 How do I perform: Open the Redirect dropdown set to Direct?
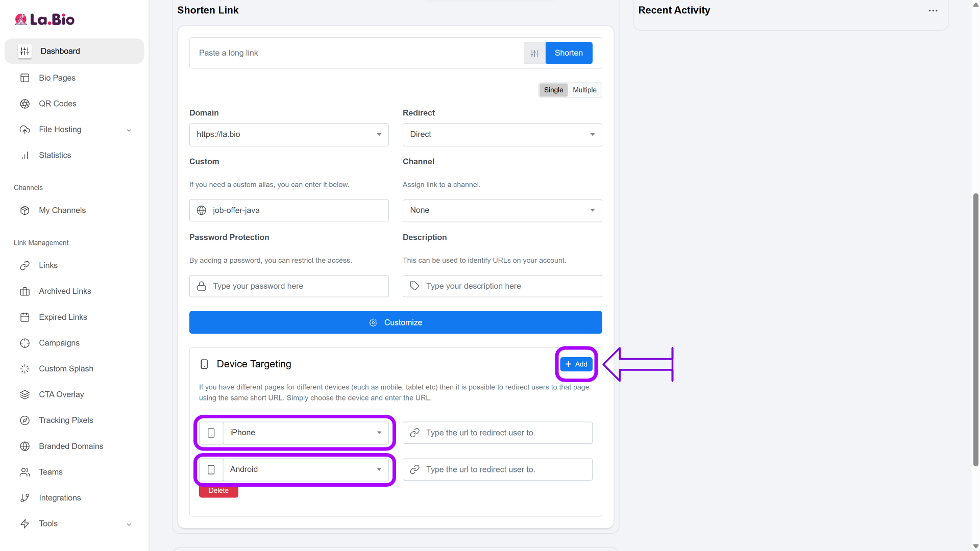pos(502,135)
